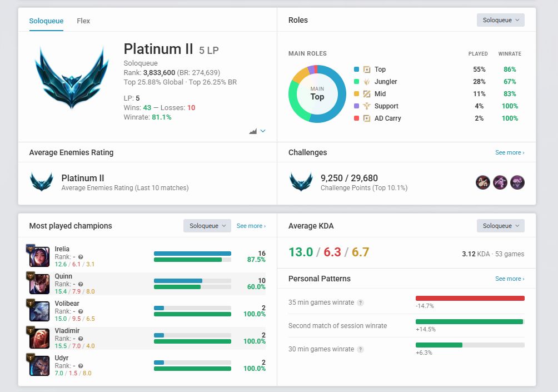The image size is (558, 392).
Task: Expand the chevron beside the rank graph icon
Action: (263, 131)
